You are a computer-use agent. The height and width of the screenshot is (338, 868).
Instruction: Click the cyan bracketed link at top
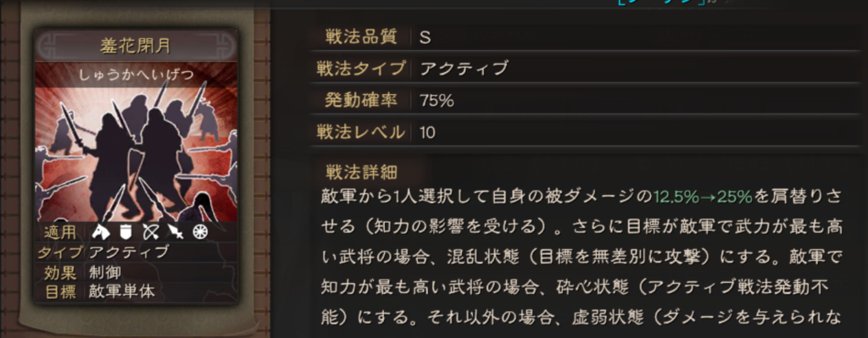661,3
